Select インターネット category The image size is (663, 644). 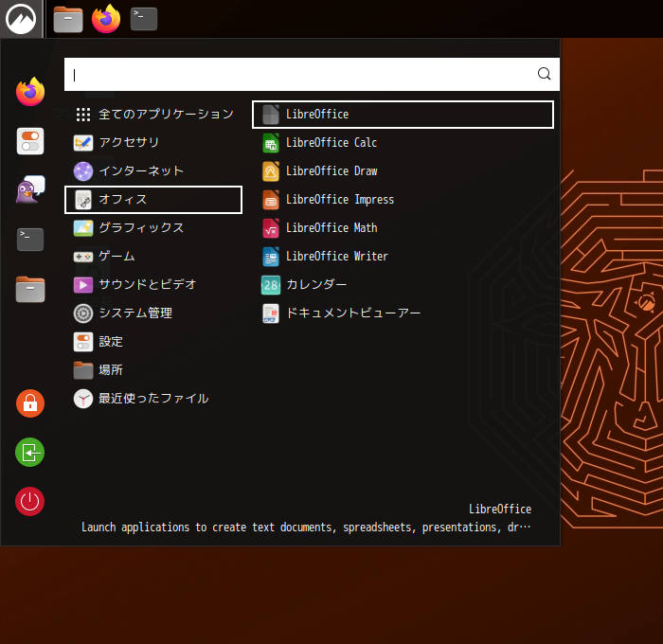pyautogui.click(x=153, y=170)
